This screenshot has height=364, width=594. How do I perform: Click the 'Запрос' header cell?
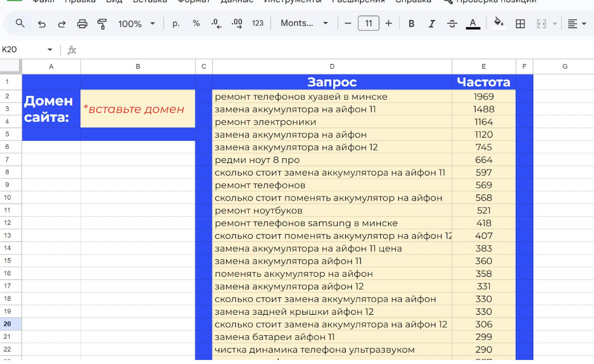(x=332, y=82)
